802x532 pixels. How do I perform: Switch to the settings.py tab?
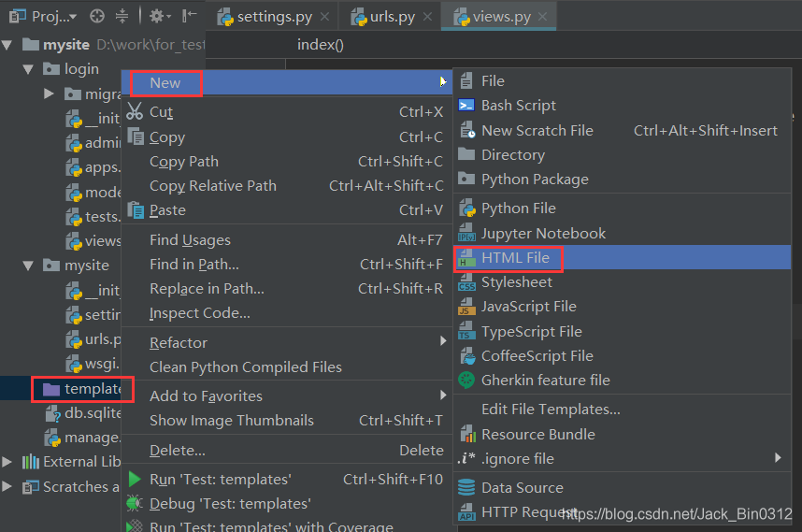[274, 17]
